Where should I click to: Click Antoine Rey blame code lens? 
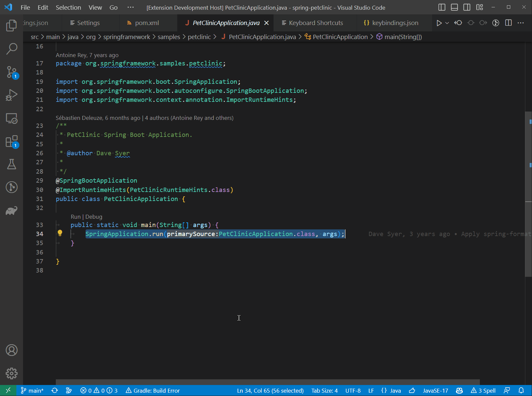tap(87, 55)
